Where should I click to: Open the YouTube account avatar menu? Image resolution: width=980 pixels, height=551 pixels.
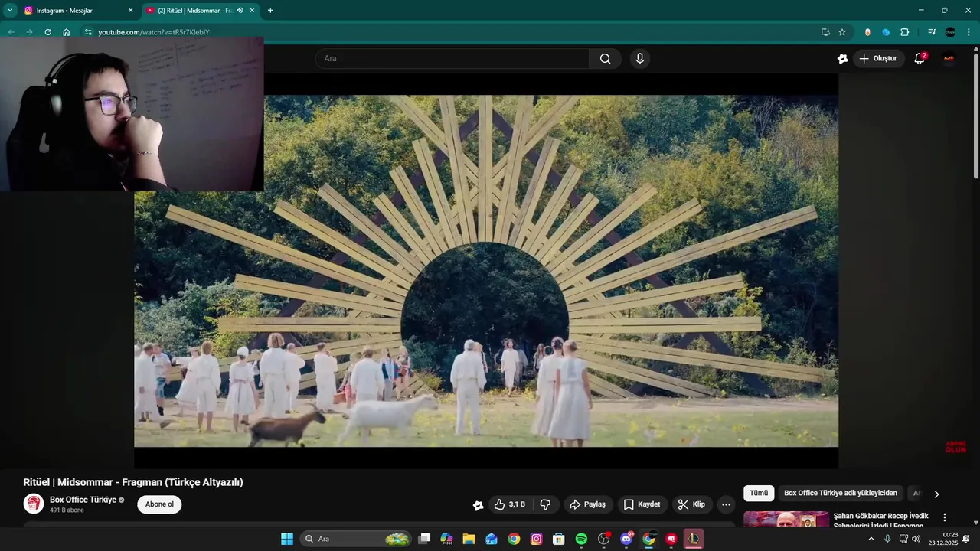[949, 59]
